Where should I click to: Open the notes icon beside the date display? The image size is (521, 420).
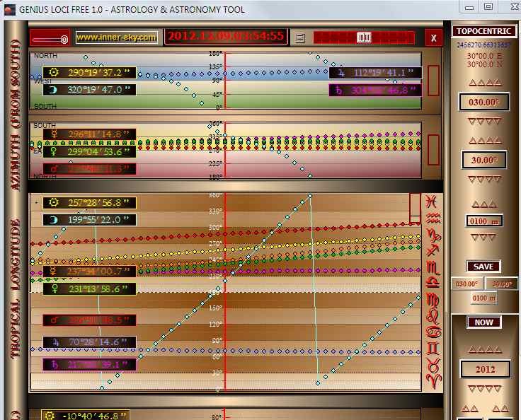click(300, 37)
